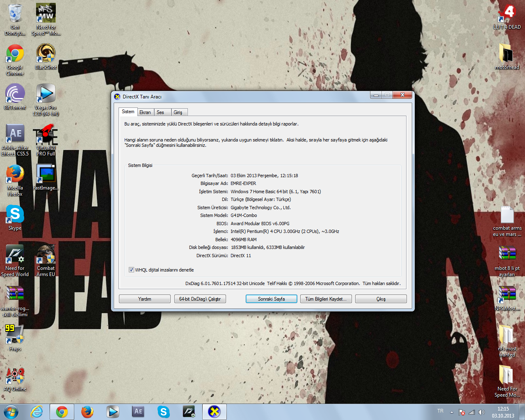Close the DirectX Tanı Aracı window
This screenshot has height=420, width=525.
[x=402, y=95]
